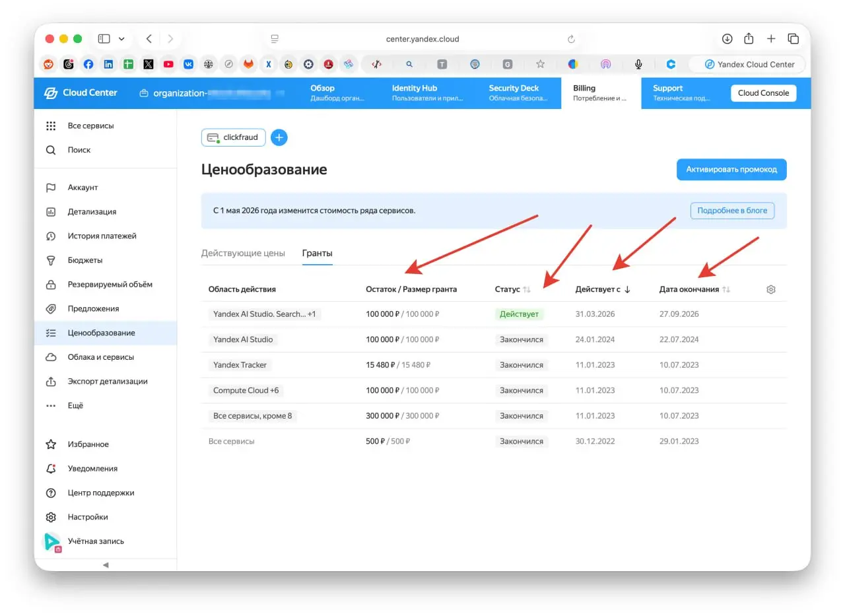Select the Действующие цены tab
The height and width of the screenshot is (616, 845).
tap(243, 254)
